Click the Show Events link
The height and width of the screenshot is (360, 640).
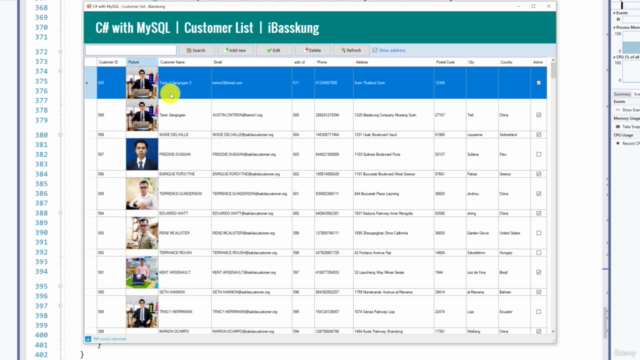631,110
